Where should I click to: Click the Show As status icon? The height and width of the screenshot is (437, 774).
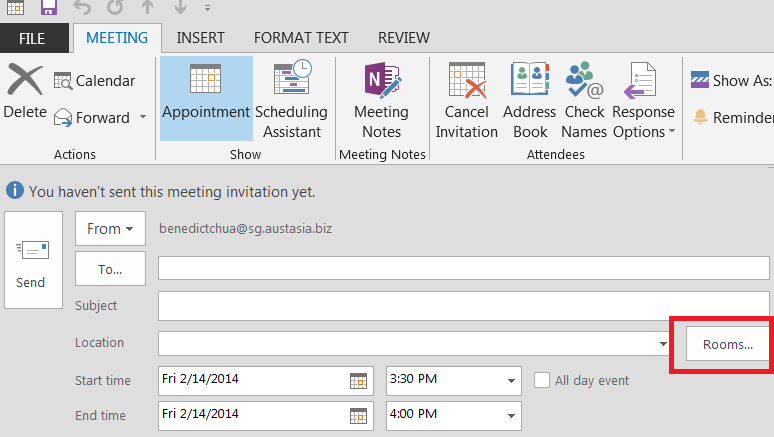(x=699, y=80)
